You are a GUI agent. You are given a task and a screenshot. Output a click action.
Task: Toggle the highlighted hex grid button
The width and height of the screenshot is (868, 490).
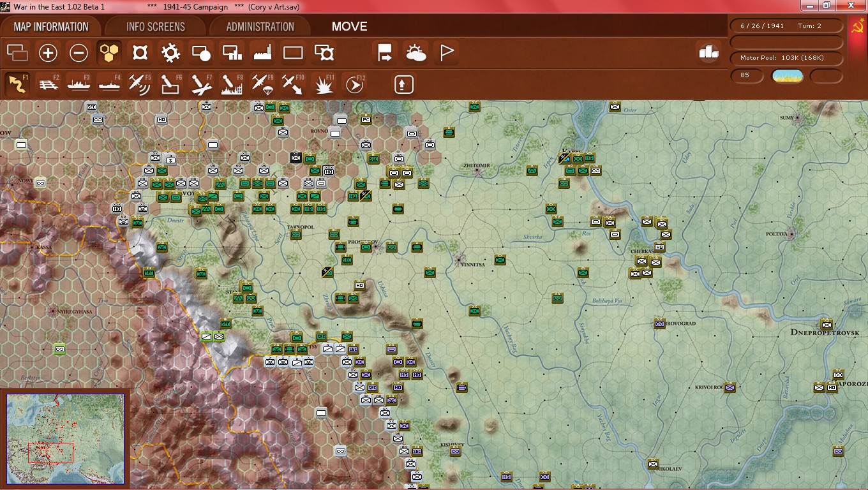(109, 52)
